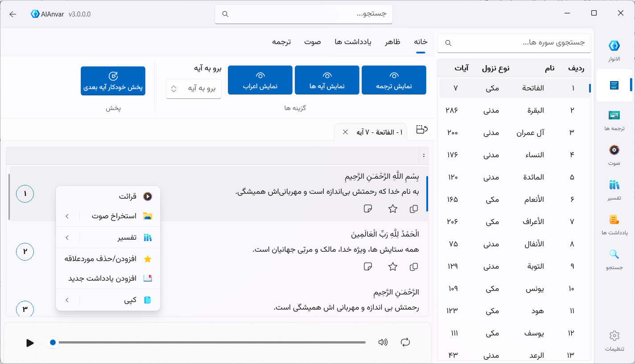Click the audio seek bar track
The height and width of the screenshot is (364, 635).
[212, 343]
